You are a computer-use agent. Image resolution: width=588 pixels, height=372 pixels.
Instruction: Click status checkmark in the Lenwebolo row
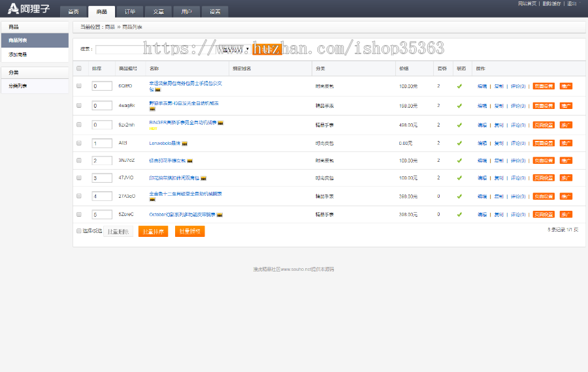[x=459, y=143]
